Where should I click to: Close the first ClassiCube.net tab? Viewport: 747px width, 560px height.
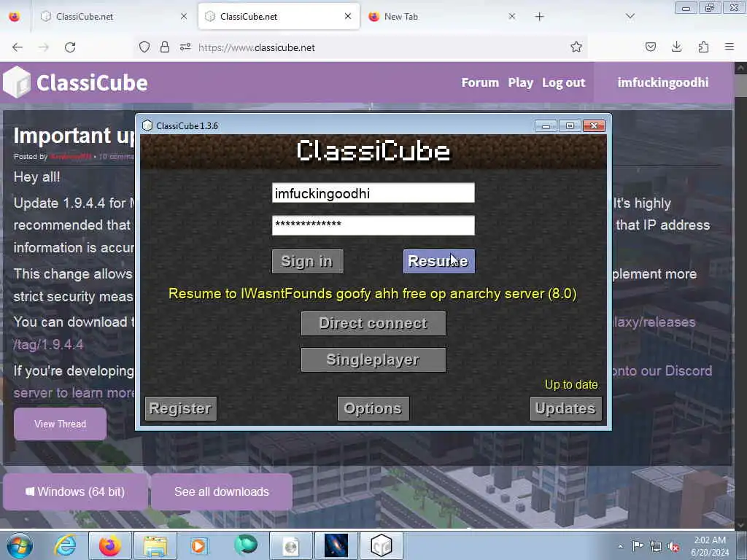pyautogui.click(x=183, y=16)
